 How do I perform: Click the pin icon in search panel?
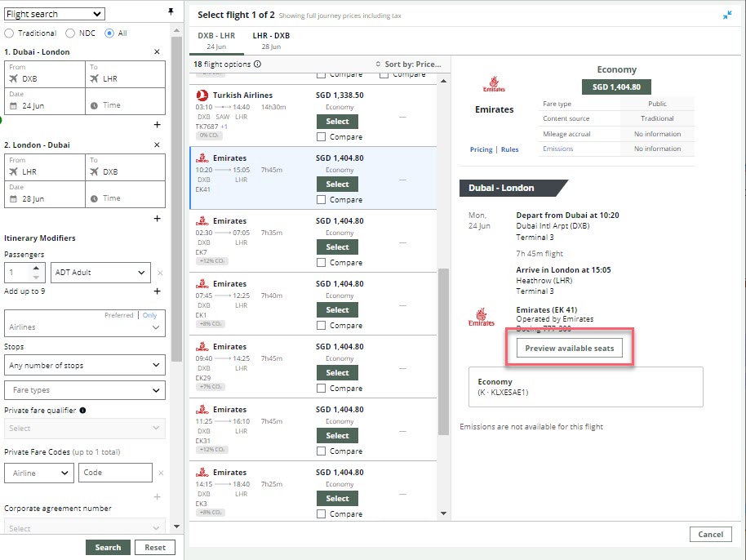[x=171, y=11]
